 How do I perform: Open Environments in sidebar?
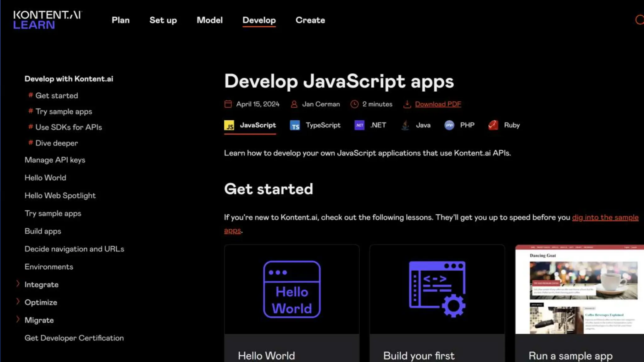(x=49, y=267)
